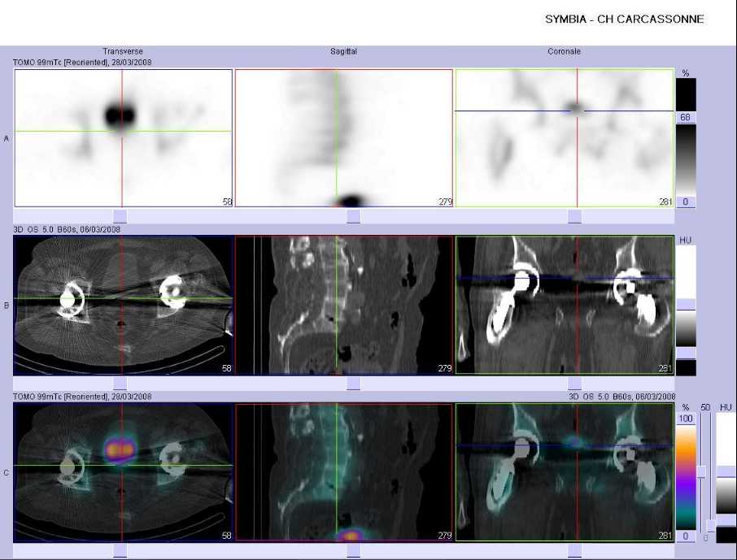Select the row B transverse CT view
The image size is (737, 560).
[123, 305]
